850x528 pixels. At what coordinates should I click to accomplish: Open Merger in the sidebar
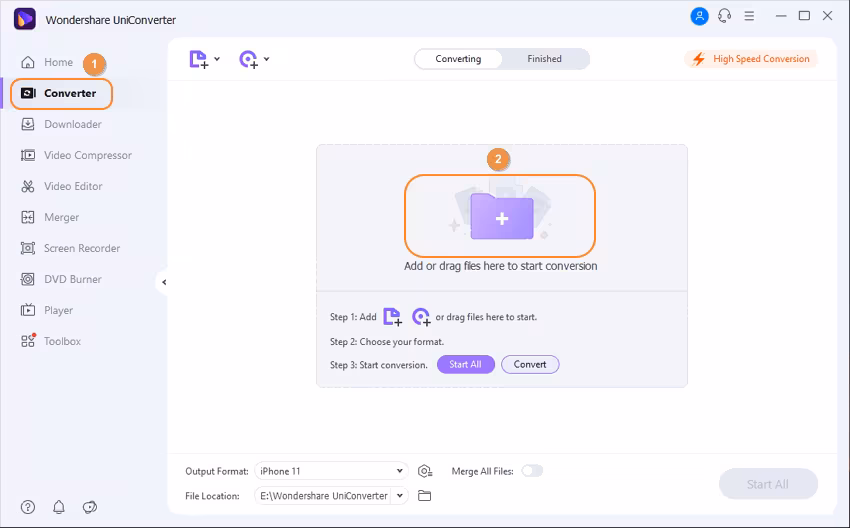[50, 217]
